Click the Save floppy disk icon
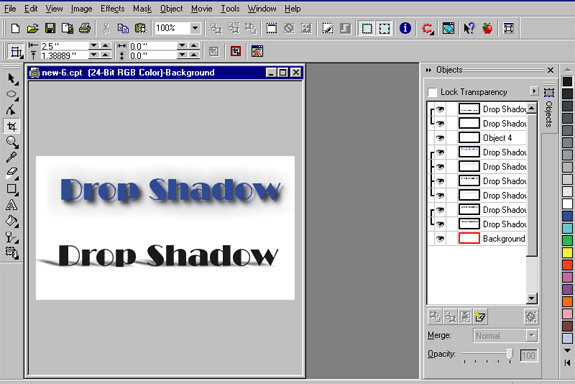 pos(50,28)
